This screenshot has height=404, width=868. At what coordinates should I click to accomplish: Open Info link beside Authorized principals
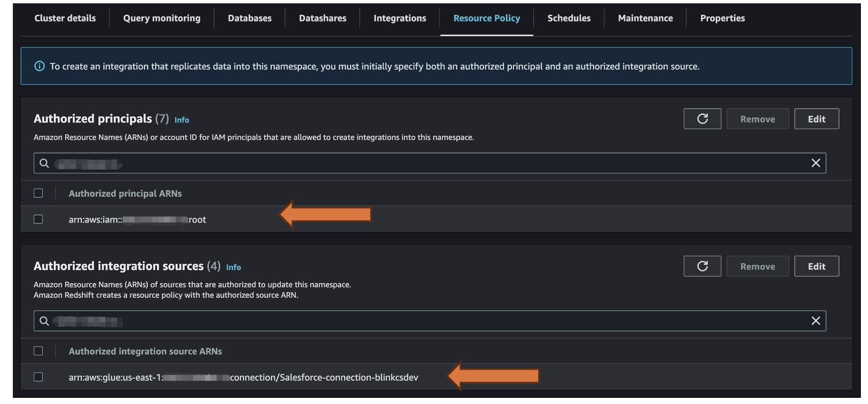click(182, 120)
